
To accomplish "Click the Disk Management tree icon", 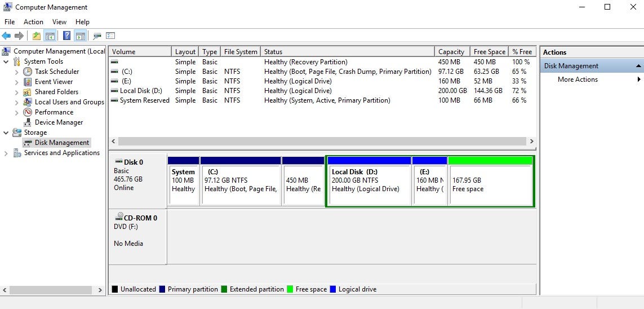I will (28, 143).
